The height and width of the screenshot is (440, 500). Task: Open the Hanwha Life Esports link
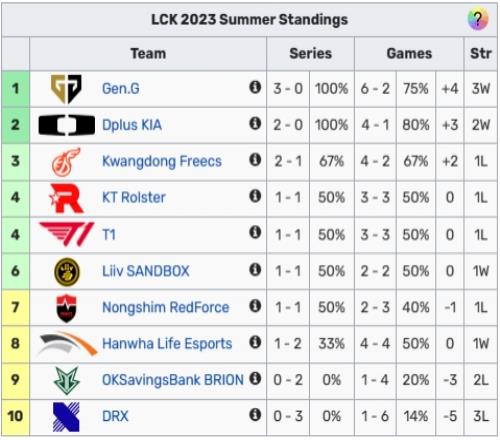coord(167,344)
